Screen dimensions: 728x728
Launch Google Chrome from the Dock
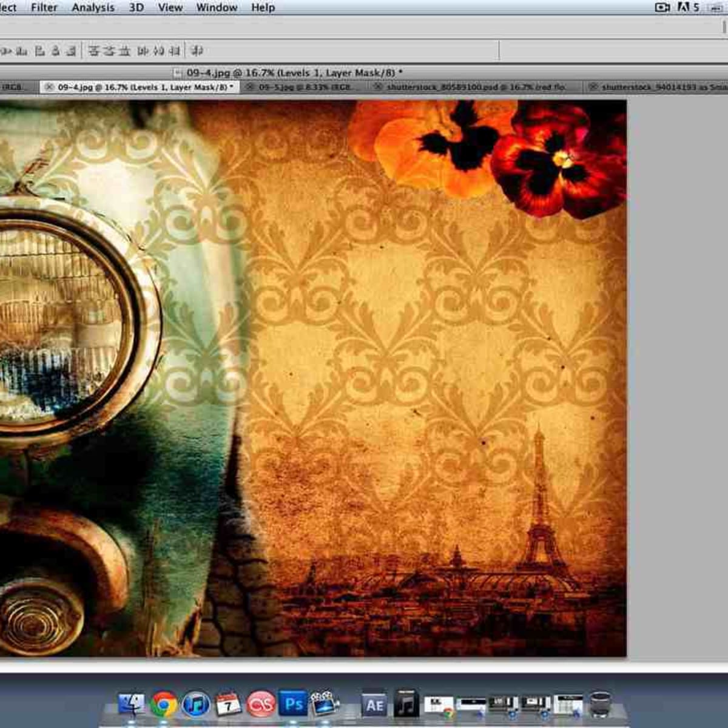tap(164, 705)
